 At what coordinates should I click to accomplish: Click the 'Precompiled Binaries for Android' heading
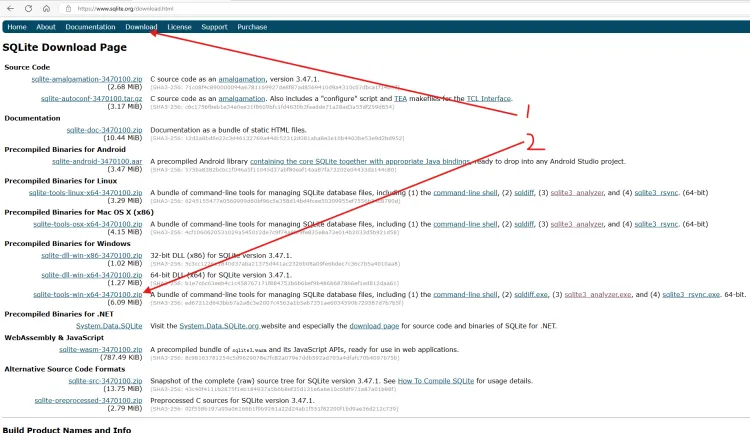click(65, 149)
